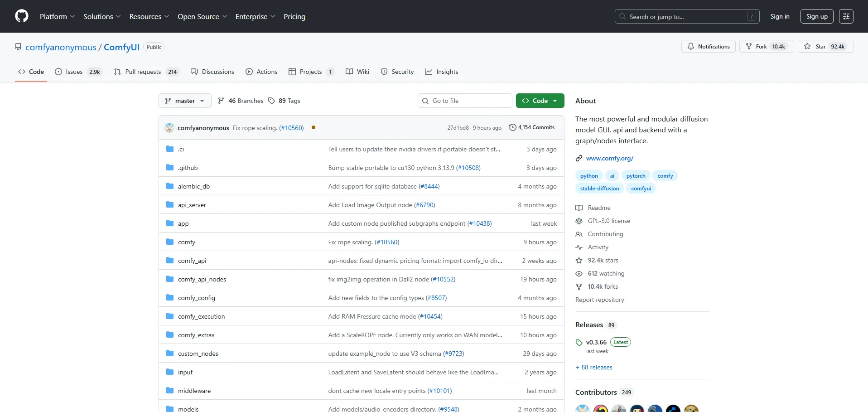Image resolution: width=868 pixels, height=412 pixels.
Task: Click the tag icon beside 89 Tags
Action: pyautogui.click(x=271, y=101)
